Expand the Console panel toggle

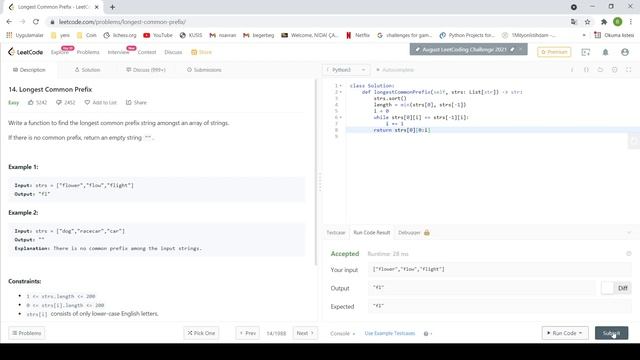342,333
